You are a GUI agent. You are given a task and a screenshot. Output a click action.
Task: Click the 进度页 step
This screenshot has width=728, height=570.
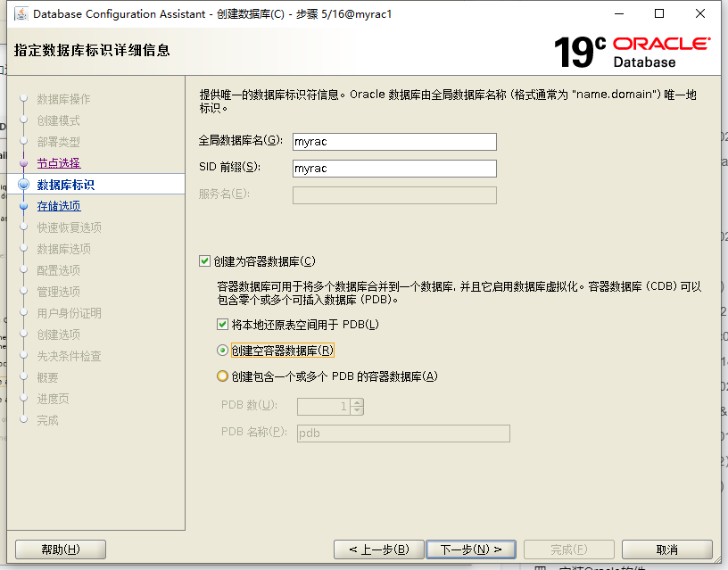pyautogui.click(x=53, y=399)
